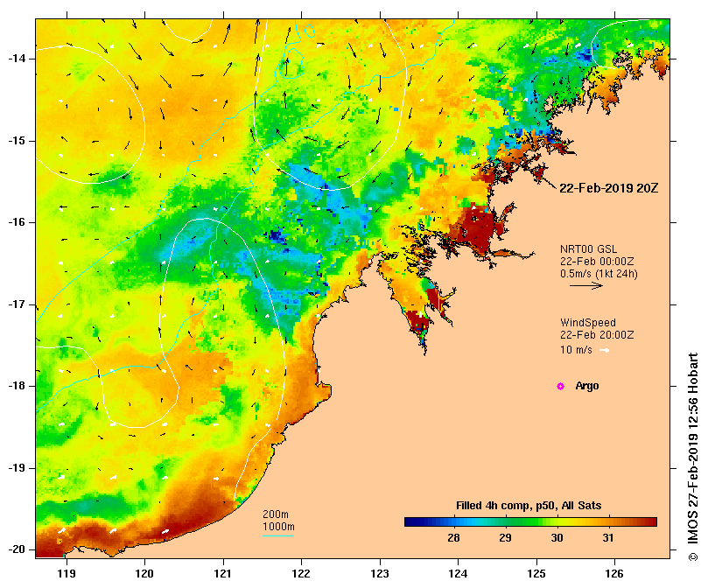This screenshot has height=588, width=708.
Task: Click the 125 longitude axis label
Action: [x=536, y=574]
